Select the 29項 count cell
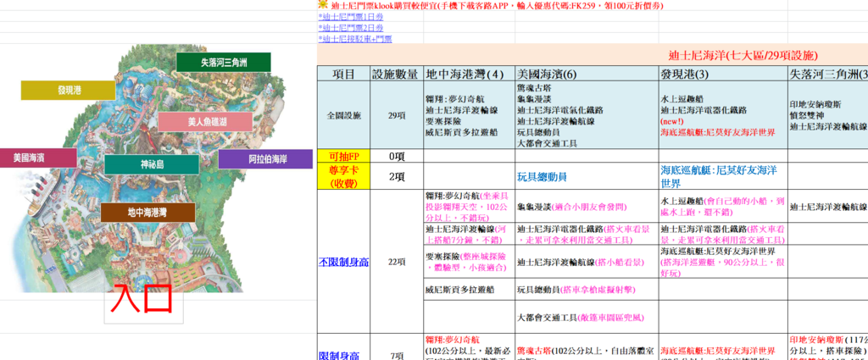The image size is (868, 360). [397, 115]
